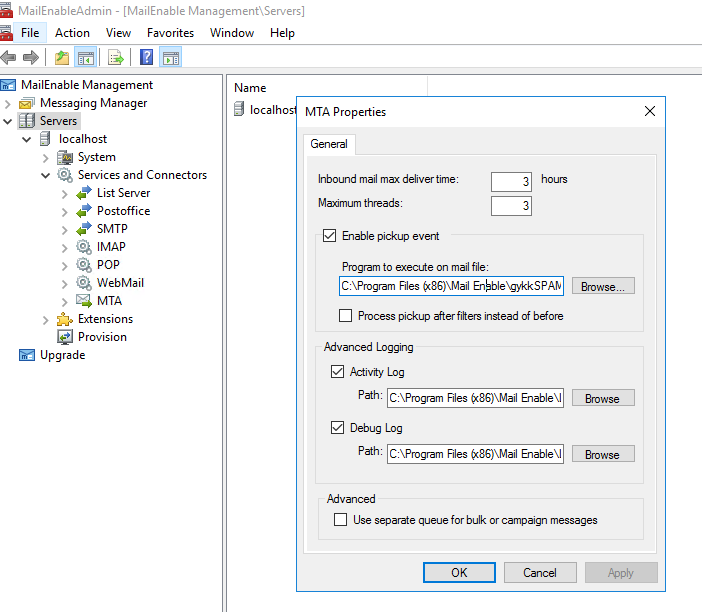Disable the Enable pickup event checkbox
Image resolution: width=702 pixels, height=612 pixels.
point(329,237)
